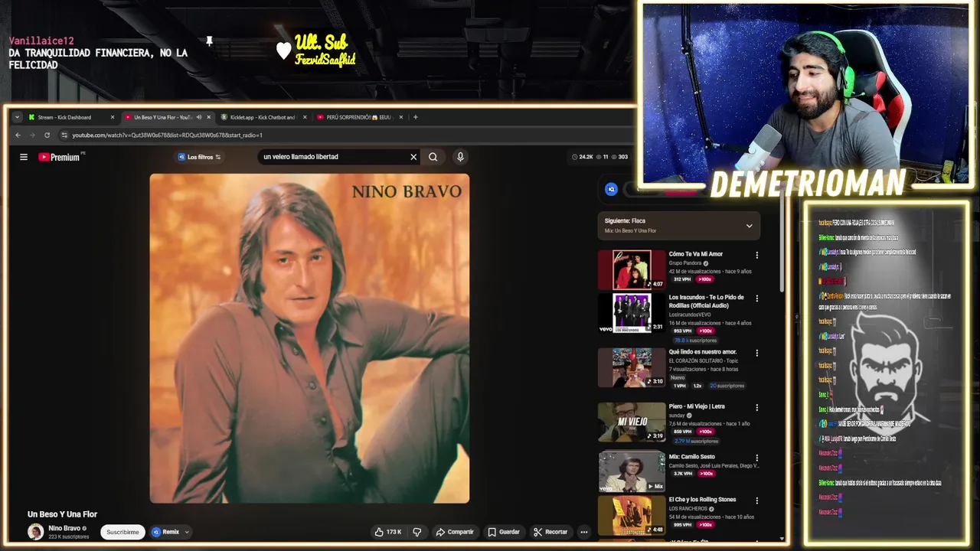Switch to the Stream - Kick Dashboard tab
This screenshot has width=980, height=551.
[70, 117]
